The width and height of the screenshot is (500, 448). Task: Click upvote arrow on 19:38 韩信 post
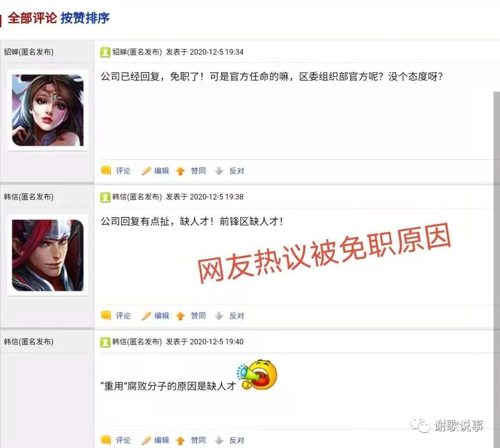click(x=181, y=316)
